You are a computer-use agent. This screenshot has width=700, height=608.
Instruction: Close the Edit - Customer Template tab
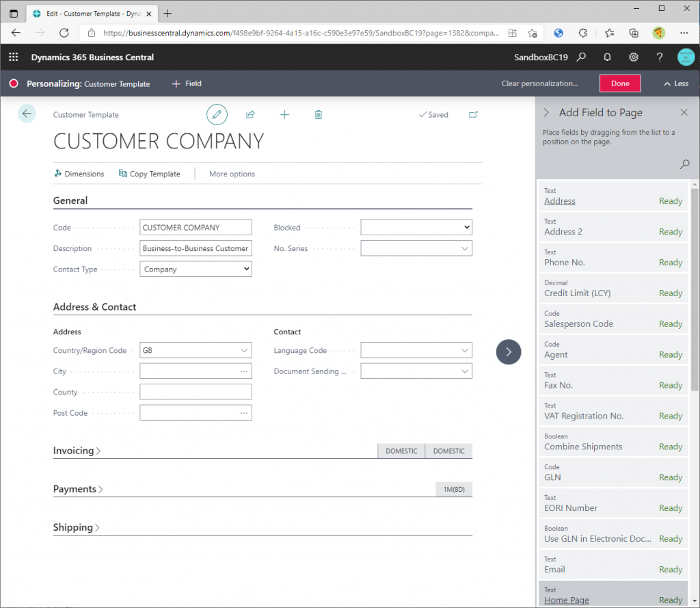coord(148,14)
